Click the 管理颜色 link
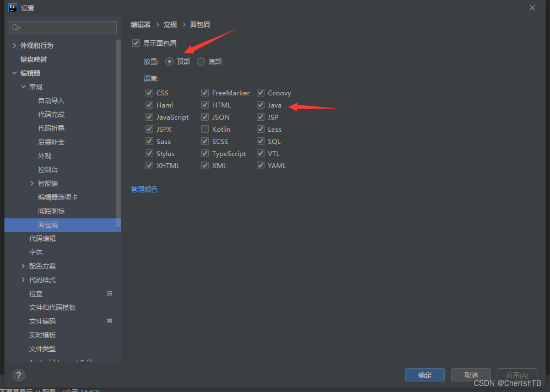Viewport: 550px width, 392px height. [144, 190]
